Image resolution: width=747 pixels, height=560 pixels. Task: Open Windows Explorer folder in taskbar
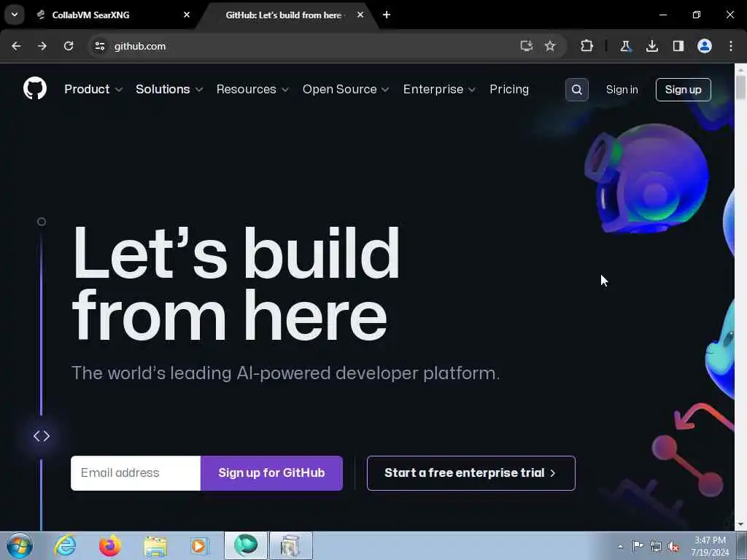tap(155, 546)
